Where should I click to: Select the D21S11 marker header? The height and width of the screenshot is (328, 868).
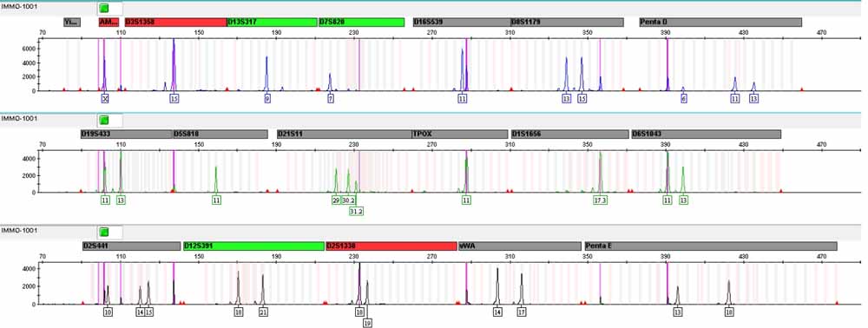(x=344, y=134)
